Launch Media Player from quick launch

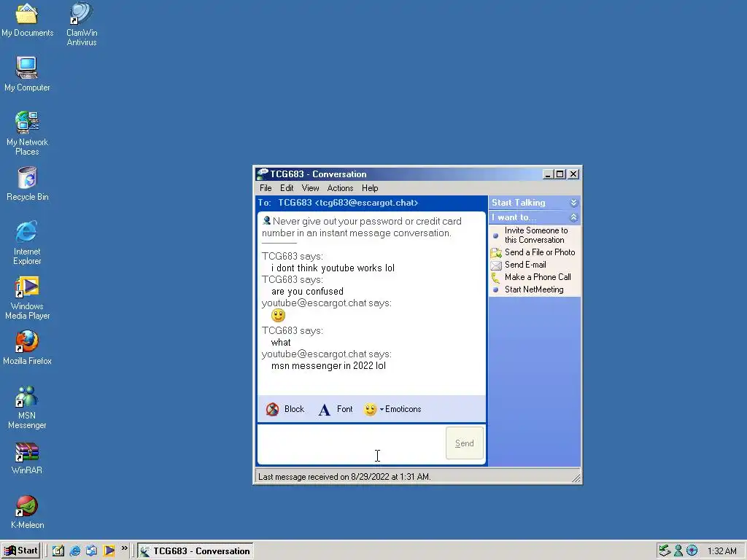109,551
